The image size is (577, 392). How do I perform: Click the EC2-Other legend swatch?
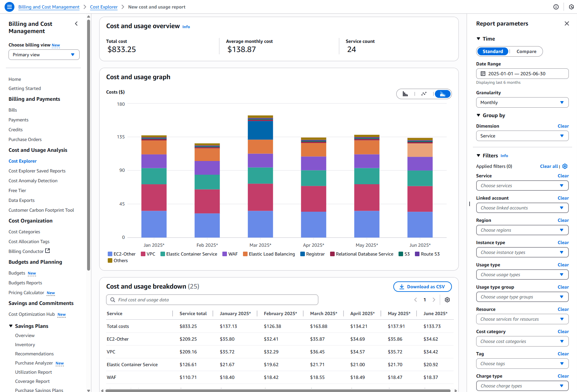[110, 254]
